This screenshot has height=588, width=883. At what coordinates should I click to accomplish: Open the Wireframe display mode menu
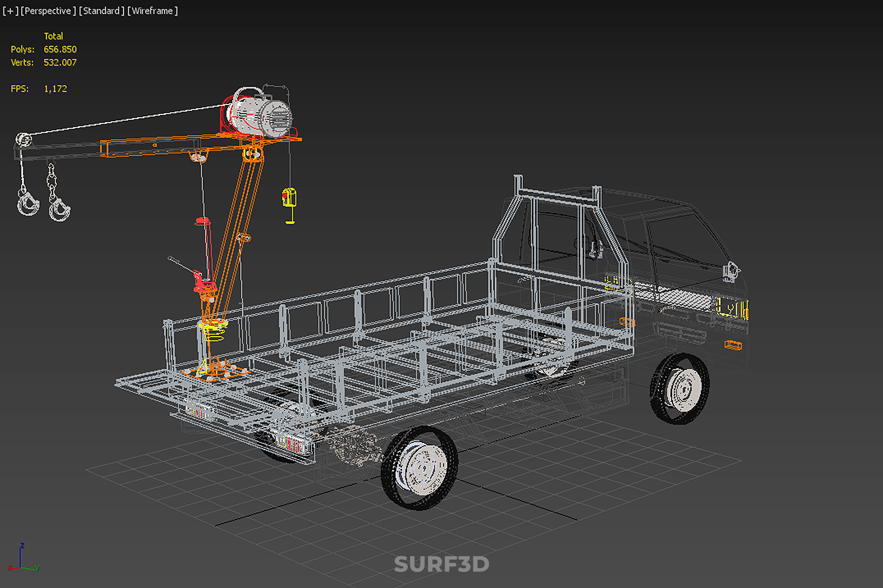click(152, 11)
